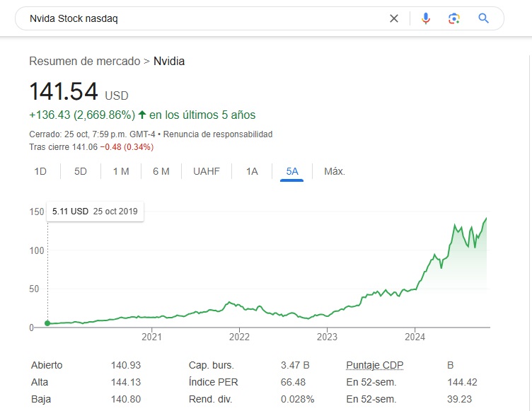Viewport: 532px width, 411px height.
Task: Click the 2023 label on the chart axis
Action: (328, 337)
